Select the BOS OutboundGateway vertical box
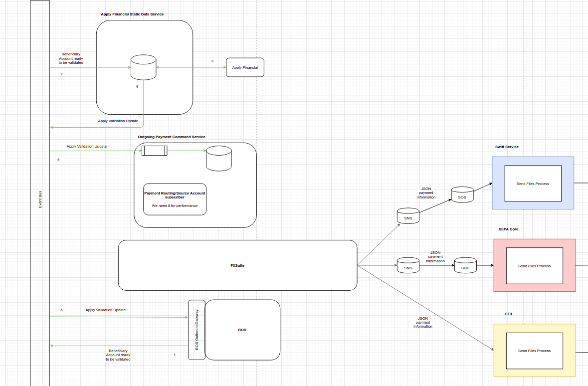The width and height of the screenshot is (588, 386). click(x=196, y=330)
